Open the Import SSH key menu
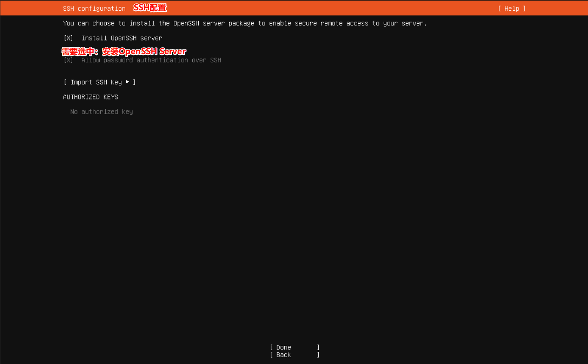This screenshot has height=364, width=588. tap(99, 82)
